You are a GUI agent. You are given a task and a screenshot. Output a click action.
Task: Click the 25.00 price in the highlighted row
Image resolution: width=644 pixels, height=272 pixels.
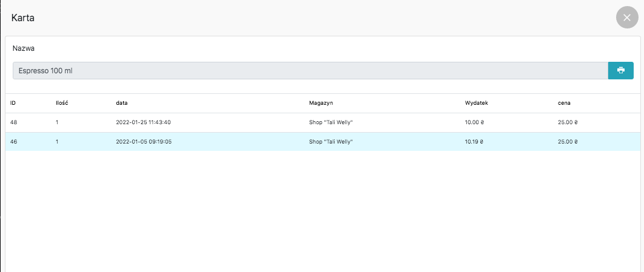point(568,142)
